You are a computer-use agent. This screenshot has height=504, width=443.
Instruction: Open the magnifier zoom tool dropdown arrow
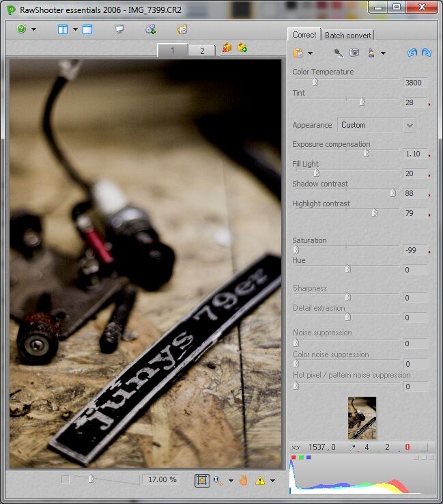pos(231,481)
